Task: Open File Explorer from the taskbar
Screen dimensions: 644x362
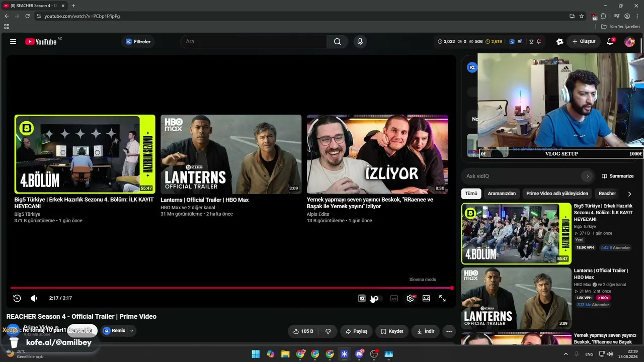Action: point(285,354)
